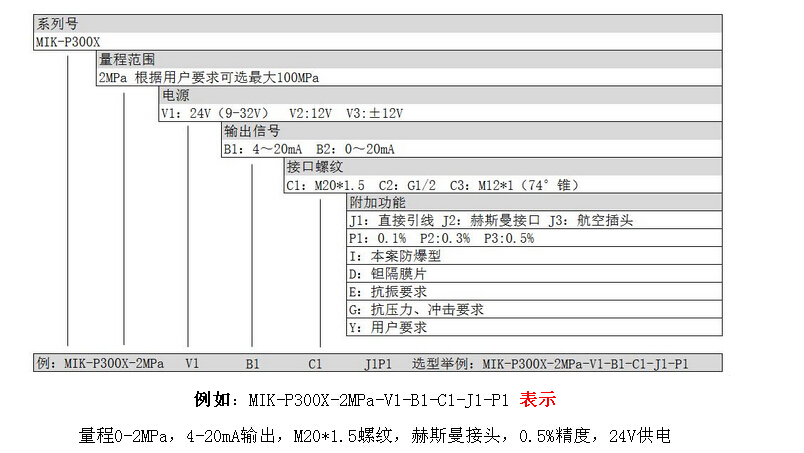Select the J2: 赫斯曼接口 option

484,221
